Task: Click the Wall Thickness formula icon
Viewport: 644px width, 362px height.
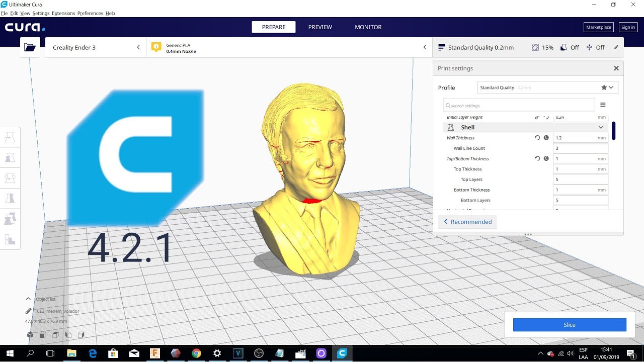Action: [546, 138]
